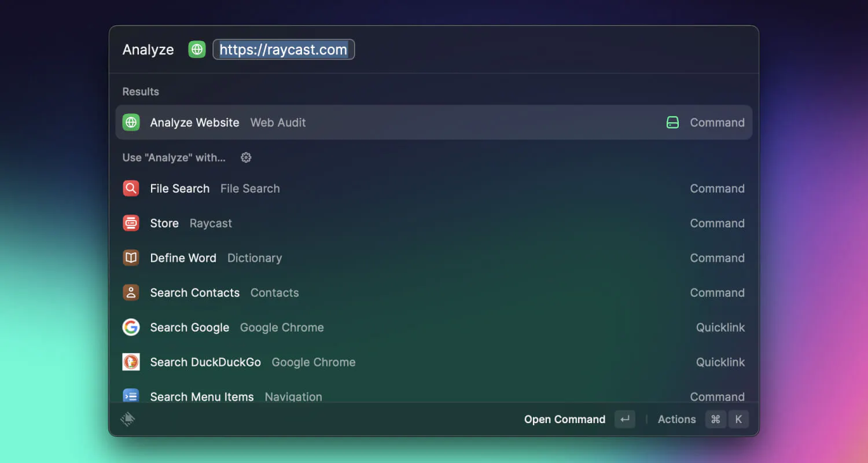Click "Quicklink" label on the Search Google row
The height and width of the screenshot is (463, 868).
pos(720,327)
